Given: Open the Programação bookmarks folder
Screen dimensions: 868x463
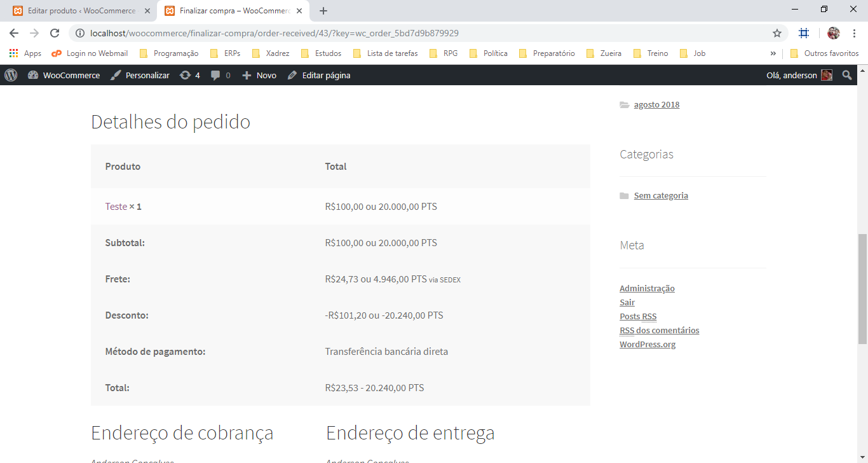Looking at the screenshot, I should click(x=169, y=53).
